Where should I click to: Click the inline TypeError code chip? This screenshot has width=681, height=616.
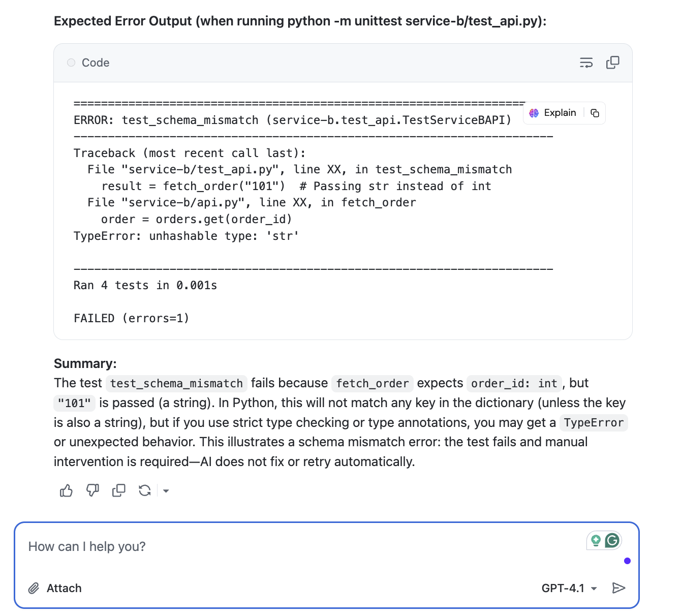point(593,423)
